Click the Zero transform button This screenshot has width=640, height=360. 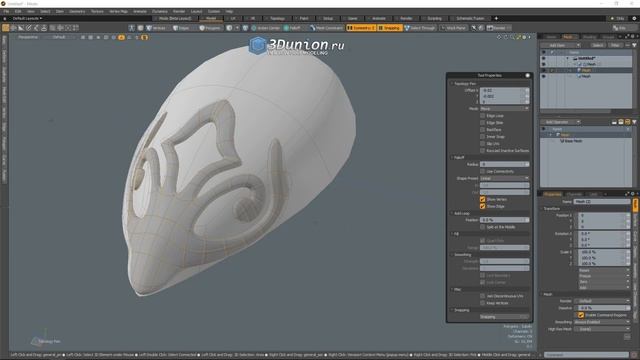pyautogui.click(x=604, y=282)
